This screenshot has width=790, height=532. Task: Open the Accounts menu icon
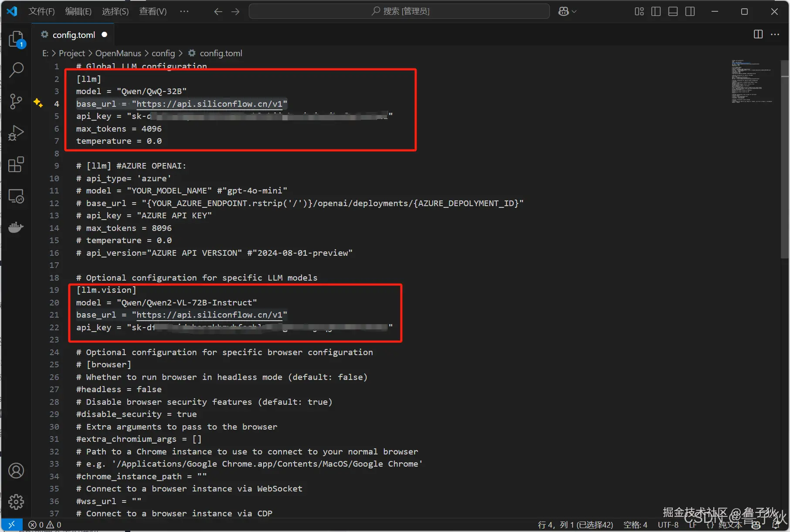click(16, 471)
